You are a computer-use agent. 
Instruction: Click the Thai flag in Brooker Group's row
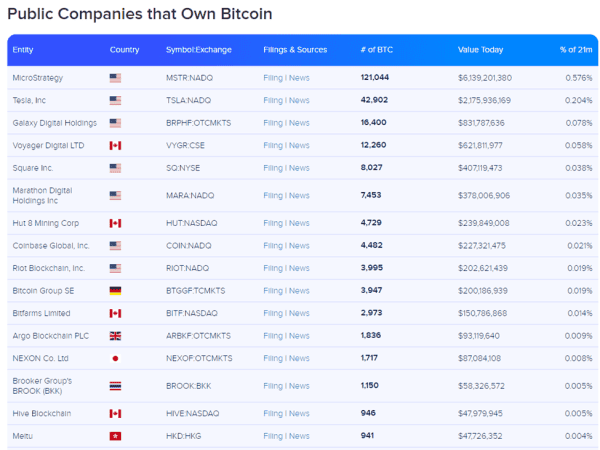[115, 385]
